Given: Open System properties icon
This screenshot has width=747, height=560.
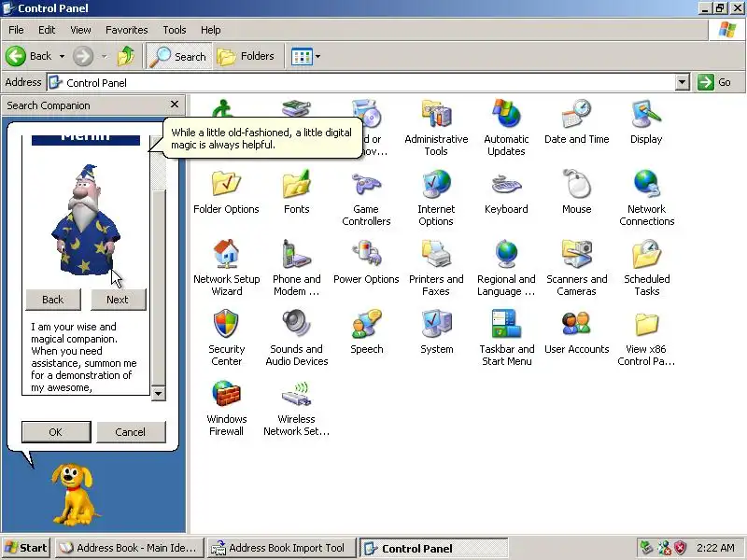Looking at the screenshot, I should (x=436, y=332).
